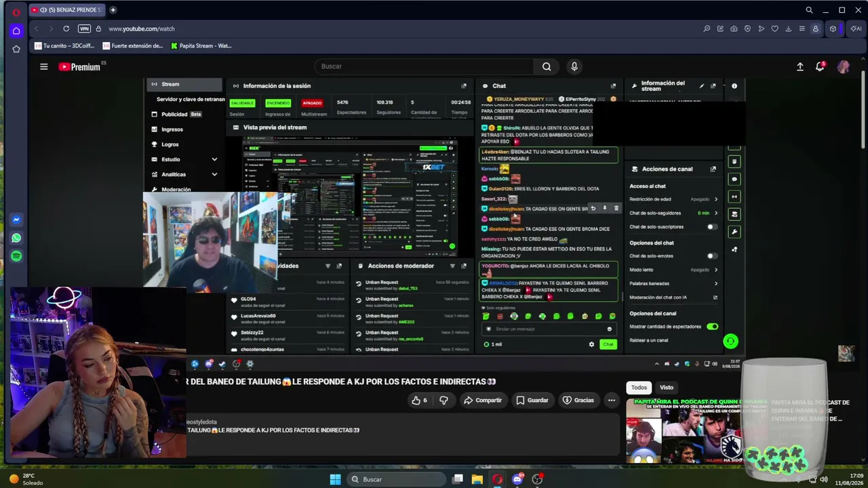Open the Papita Stream bookmark
The height and width of the screenshot is (488, 868).
[x=201, y=46]
